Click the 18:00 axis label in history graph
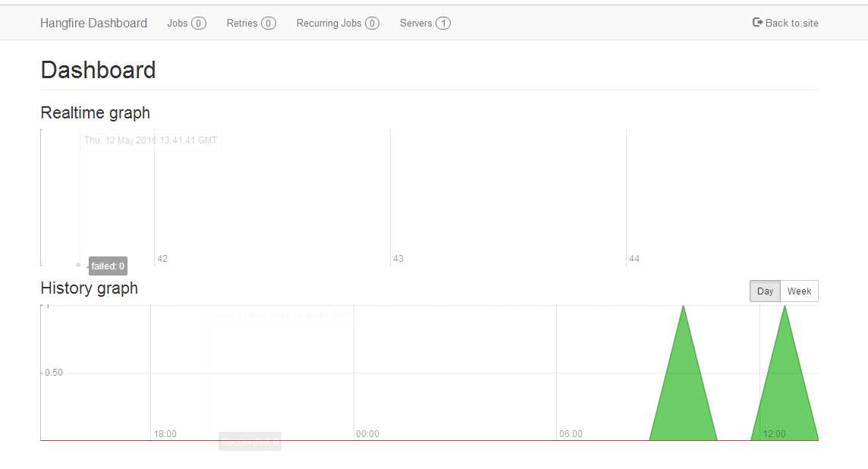The image size is (868, 469). (x=165, y=434)
